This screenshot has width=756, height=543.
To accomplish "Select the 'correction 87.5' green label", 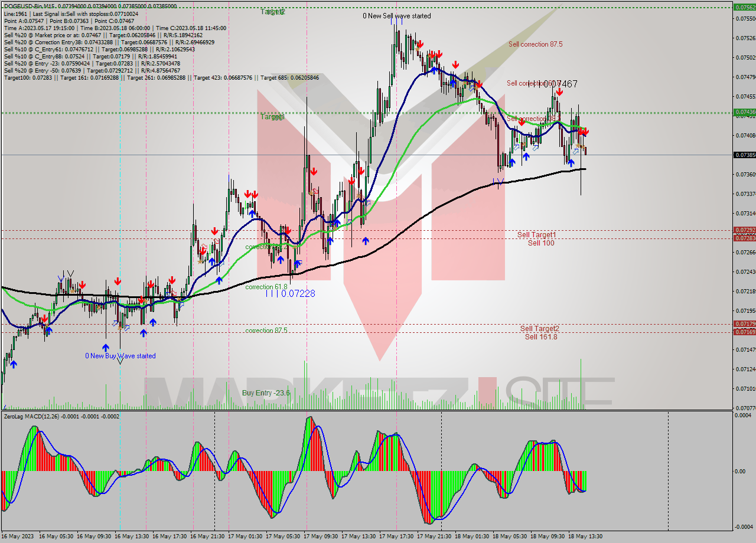I will click(x=266, y=331).
